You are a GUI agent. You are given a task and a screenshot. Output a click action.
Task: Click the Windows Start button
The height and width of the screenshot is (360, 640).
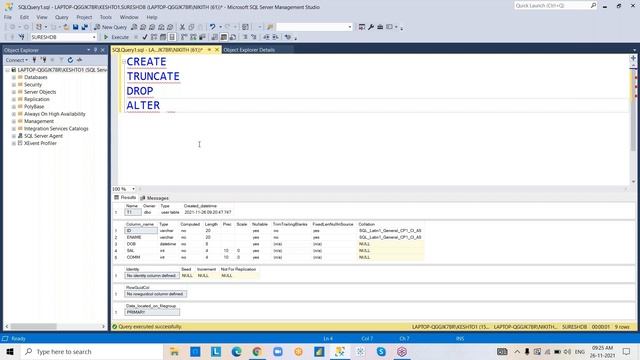point(10,352)
